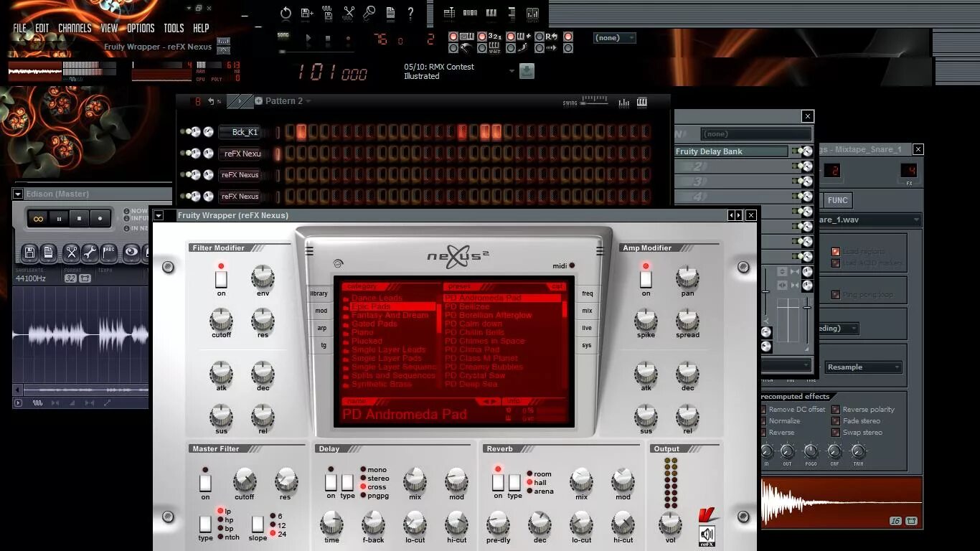Toggle Delay on switch
Image resolution: width=980 pixels, height=551 pixels.
pyautogui.click(x=331, y=482)
